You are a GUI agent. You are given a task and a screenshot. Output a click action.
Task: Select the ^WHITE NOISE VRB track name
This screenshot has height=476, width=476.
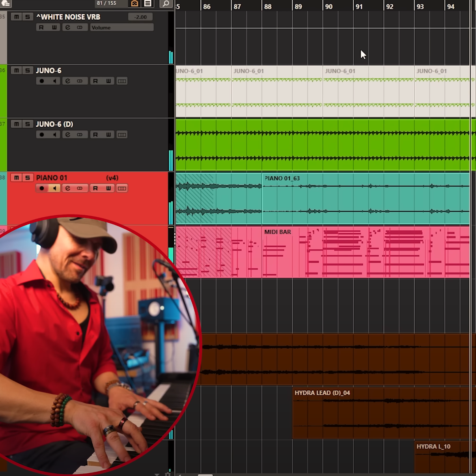pos(68,17)
